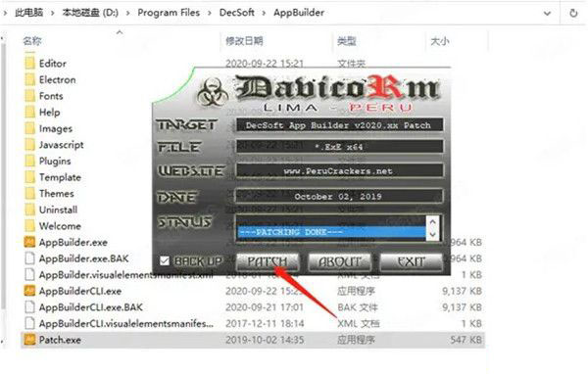Click status box scroll down arrow
Image resolution: width=588 pixels, height=374 pixels.
point(432,234)
